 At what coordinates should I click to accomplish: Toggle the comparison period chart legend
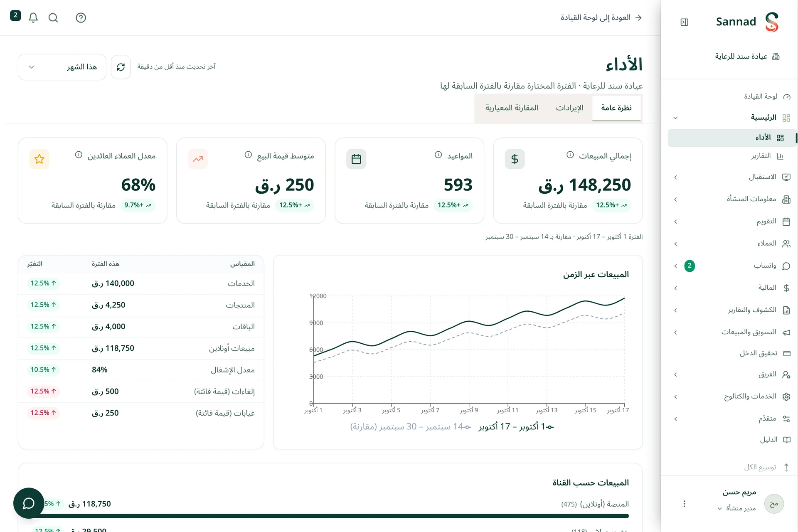[411, 426]
